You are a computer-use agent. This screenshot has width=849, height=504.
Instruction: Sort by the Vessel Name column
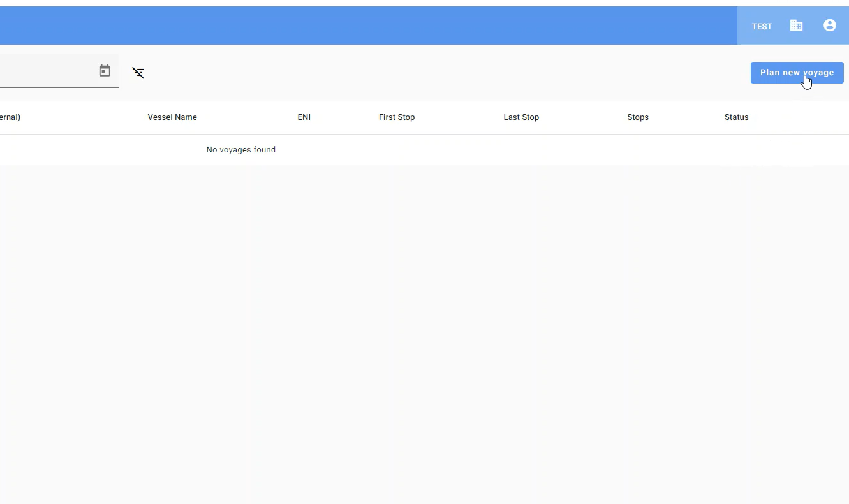[172, 117]
